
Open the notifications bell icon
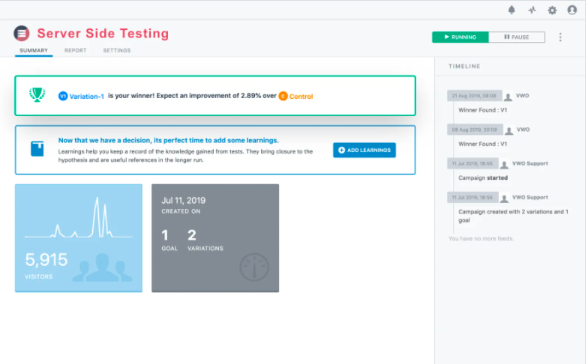pos(511,10)
